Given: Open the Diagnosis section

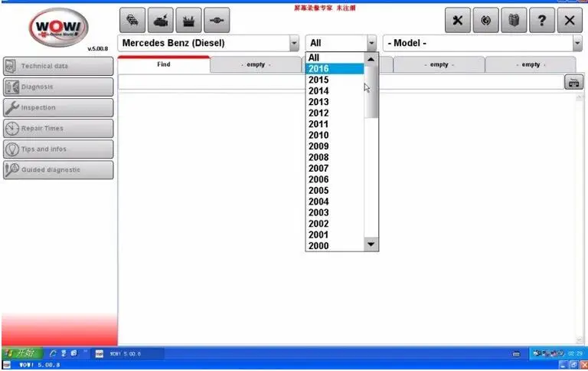Looking at the screenshot, I should pos(58,87).
